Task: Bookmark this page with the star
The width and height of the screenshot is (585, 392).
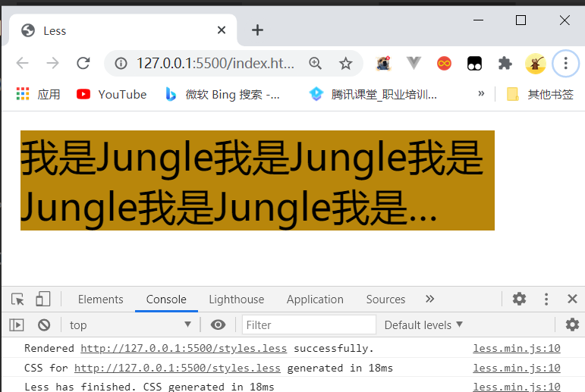Action: click(x=345, y=64)
